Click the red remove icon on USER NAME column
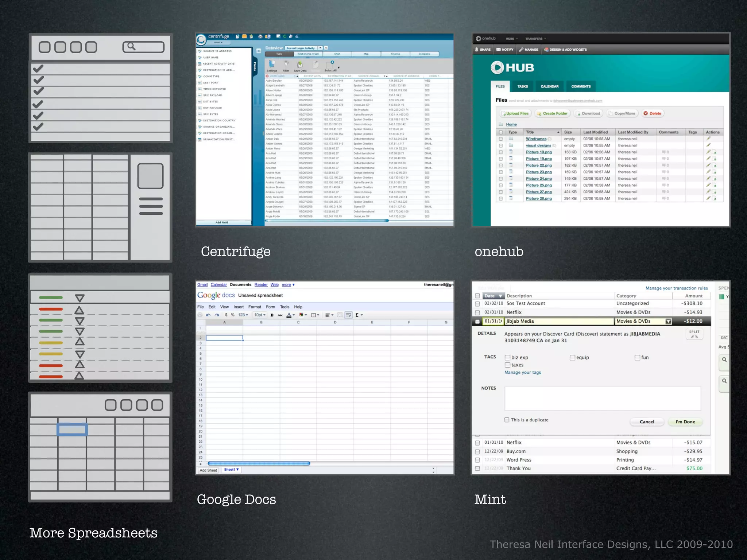 (x=267, y=76)
